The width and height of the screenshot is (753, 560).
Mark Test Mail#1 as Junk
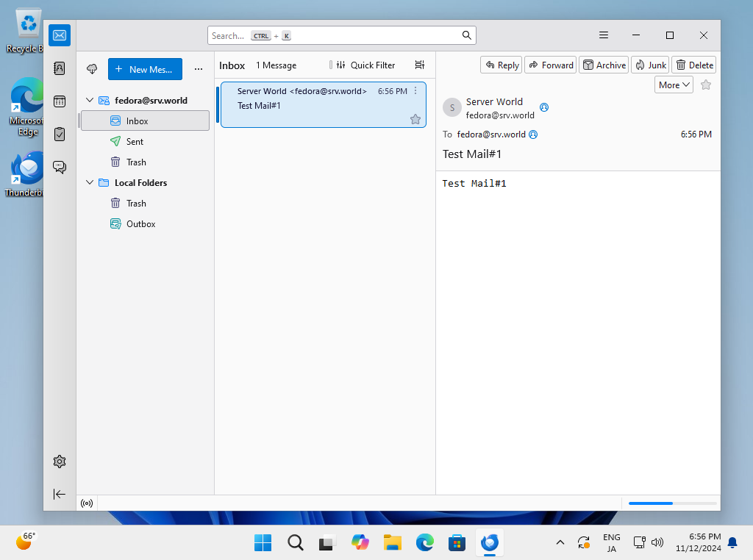(650, 65)
